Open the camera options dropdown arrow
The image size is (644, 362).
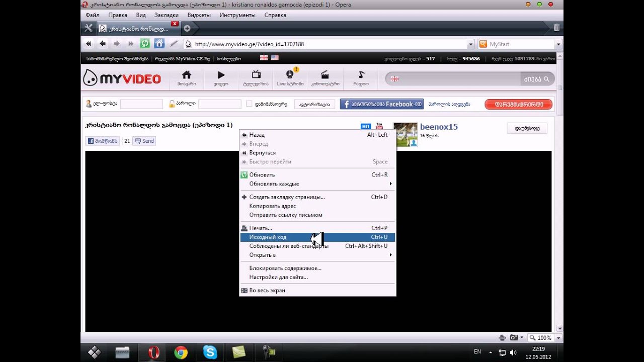click(x=522, y=338)
